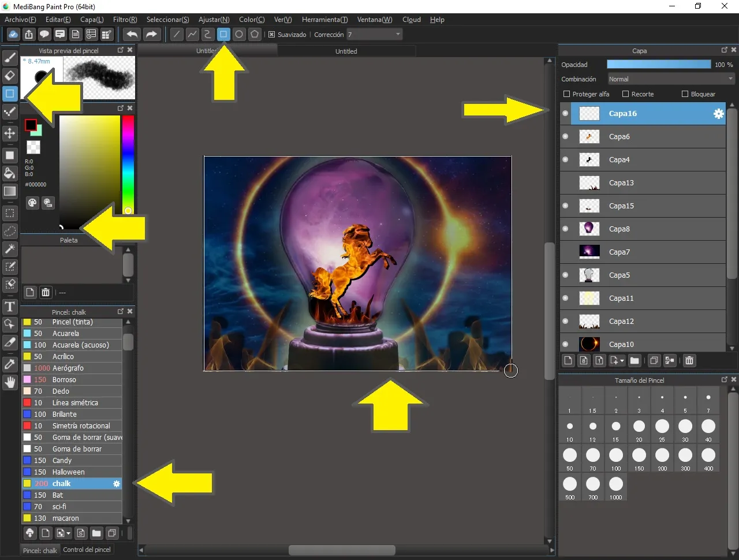
Task: Delete palette color with trash icon
Action: (x=46, y=292)
